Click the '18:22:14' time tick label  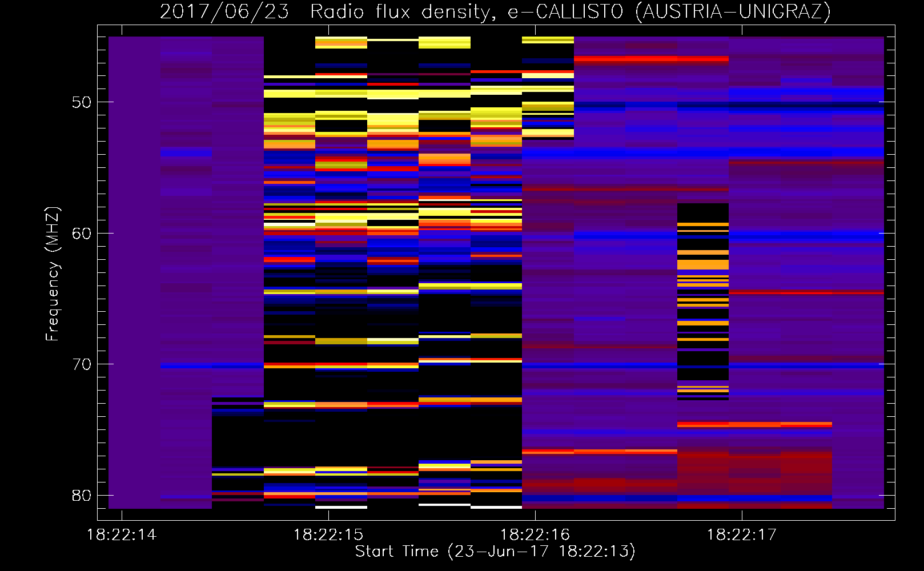click(x=121, y=535)
